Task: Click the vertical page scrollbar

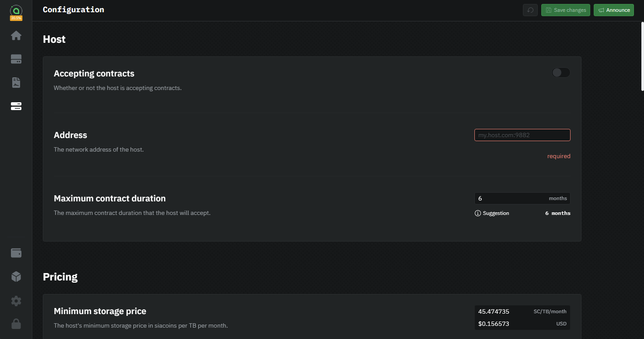Action: 642,57
